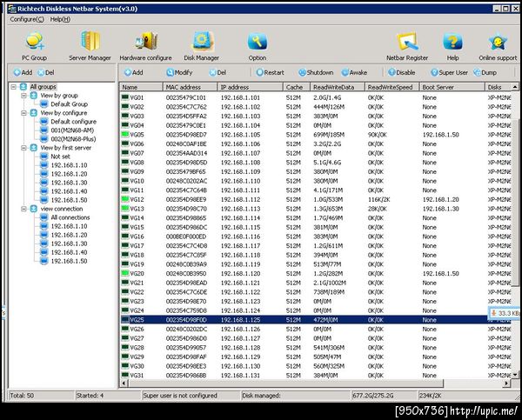The height and width of the screenshot is (420, 522).
Task: Collapse the View by configure node
Action: tap(23, 113)
